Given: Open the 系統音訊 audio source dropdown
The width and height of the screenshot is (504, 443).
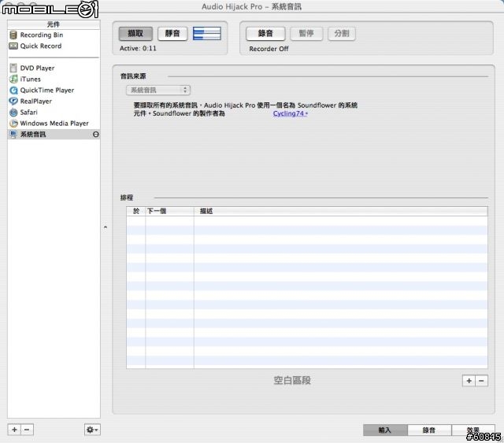Looking at the screenshot, I should 158,90.
